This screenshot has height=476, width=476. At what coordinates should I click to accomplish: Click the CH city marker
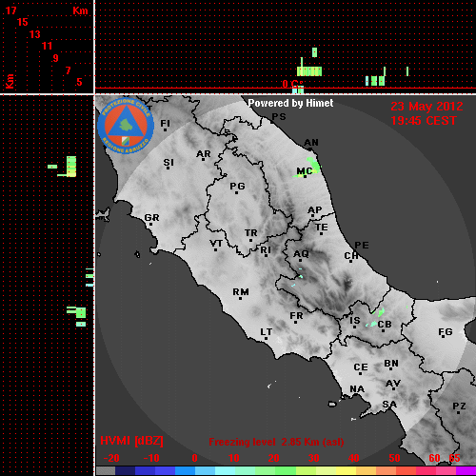[350, 261]
